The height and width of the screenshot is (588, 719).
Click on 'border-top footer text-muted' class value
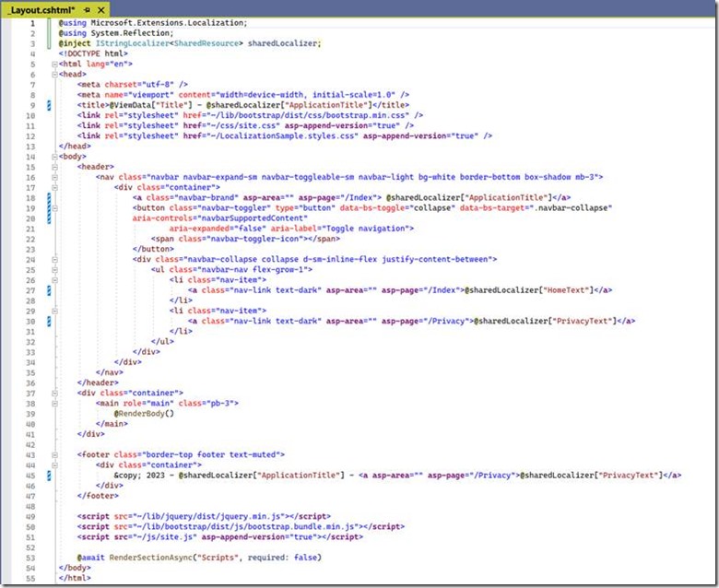point(211,455)
